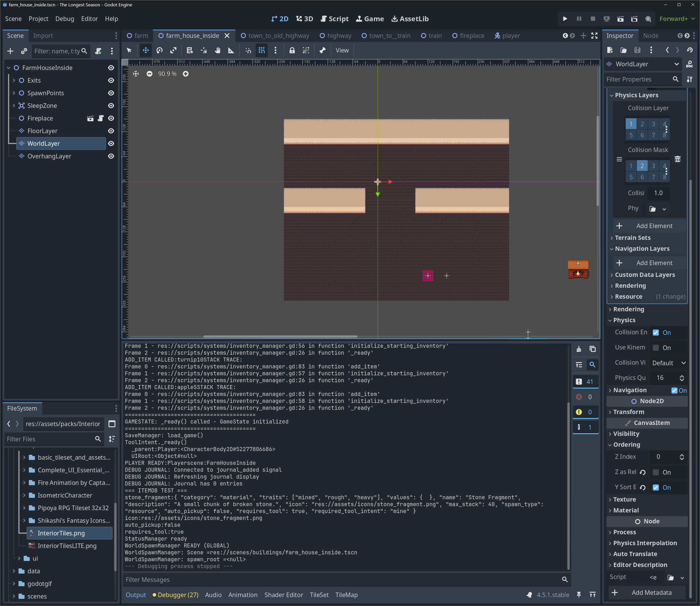Expand the Terrain Sets section

click(x=633, y=238)
